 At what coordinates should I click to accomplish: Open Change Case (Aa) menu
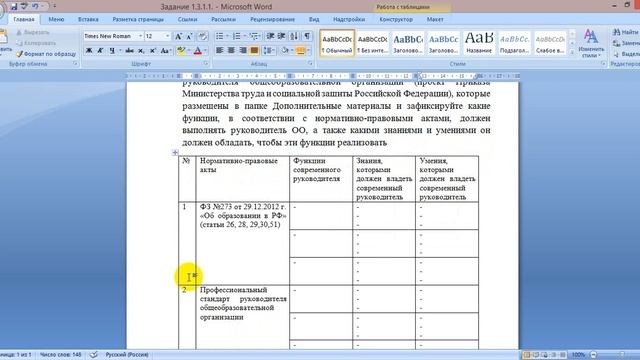165,51
